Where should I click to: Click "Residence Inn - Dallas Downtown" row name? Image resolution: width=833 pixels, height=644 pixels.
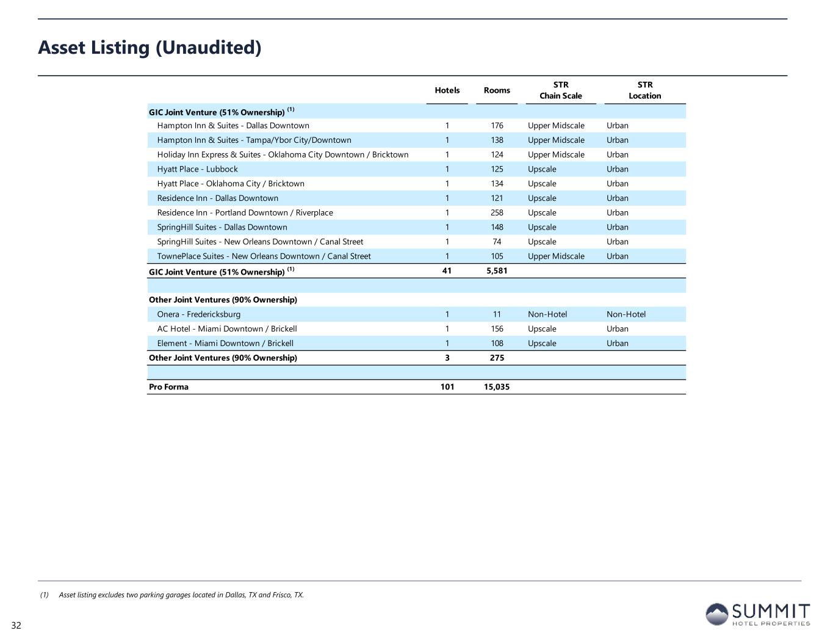(217, 198)
